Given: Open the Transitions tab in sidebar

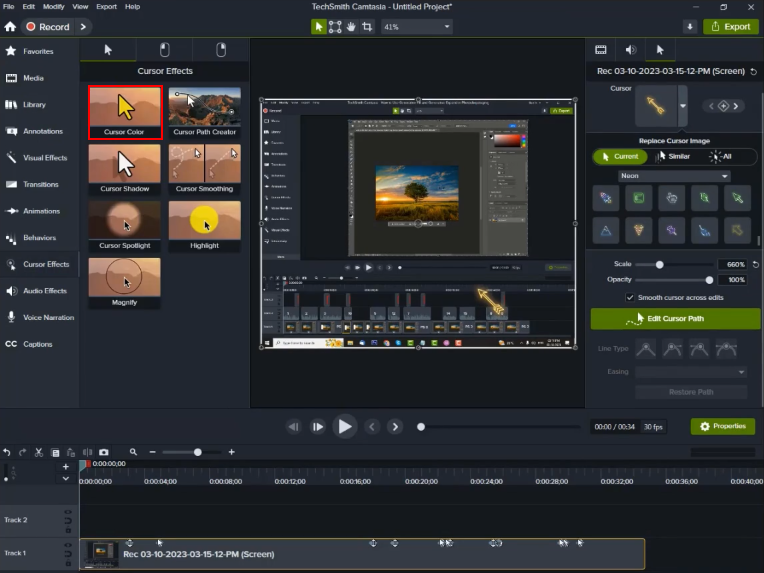Looking at the screenshot, I should (x=40, y=184).
